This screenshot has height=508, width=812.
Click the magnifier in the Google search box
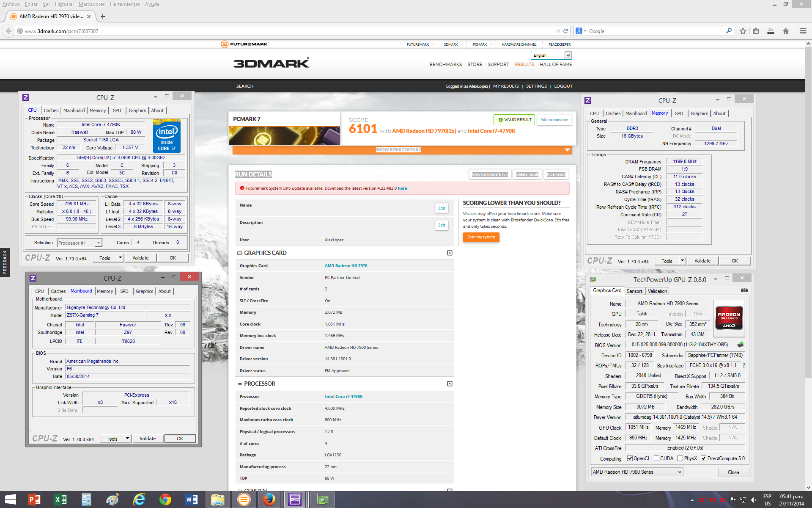click(729, 31)
